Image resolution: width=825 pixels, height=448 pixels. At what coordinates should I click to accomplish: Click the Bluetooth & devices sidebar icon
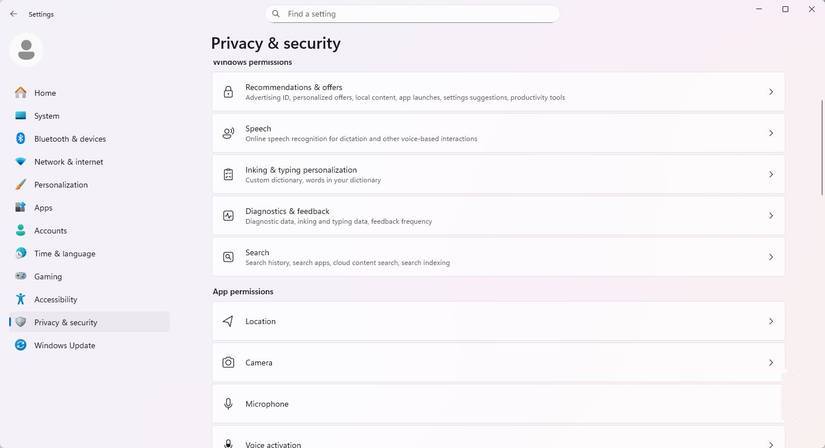coord(21,139)
